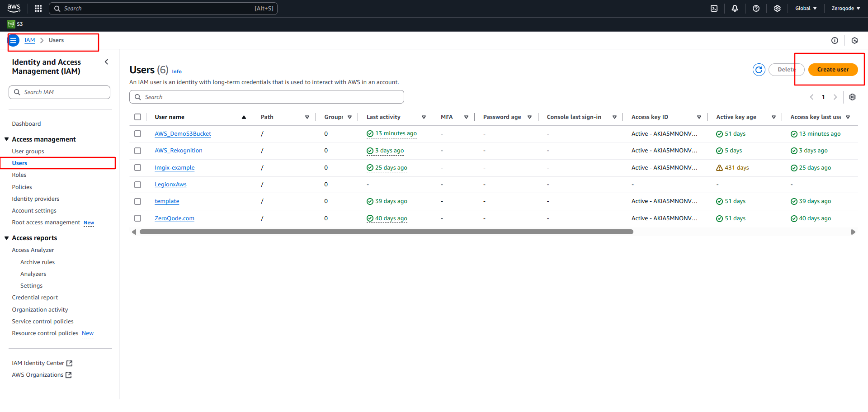Open the help question mark icon
Viewport: 868px width, 412px height.
(756, 9)
